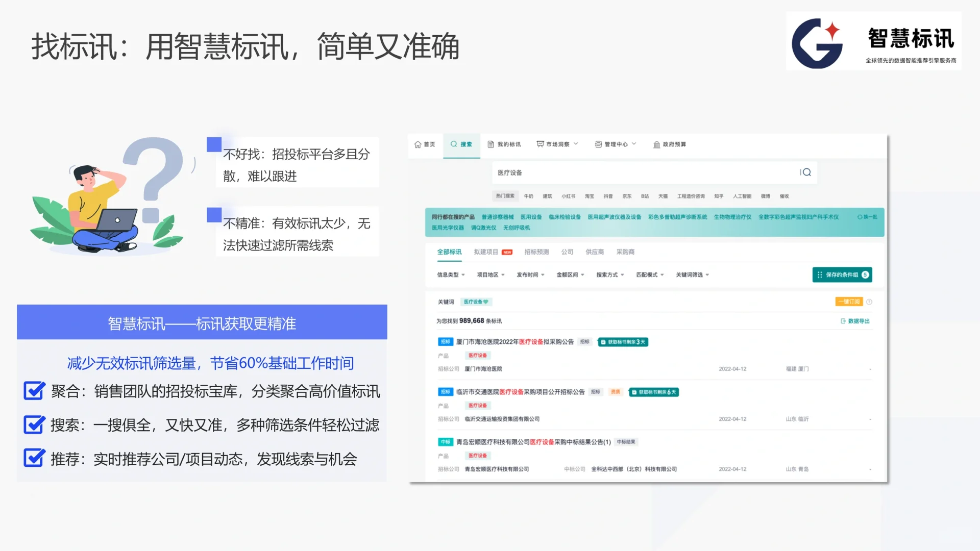Screen dimensions: 980x551
Task: Switch to the 拟建项目 tab
Action: tap(486, 252)
